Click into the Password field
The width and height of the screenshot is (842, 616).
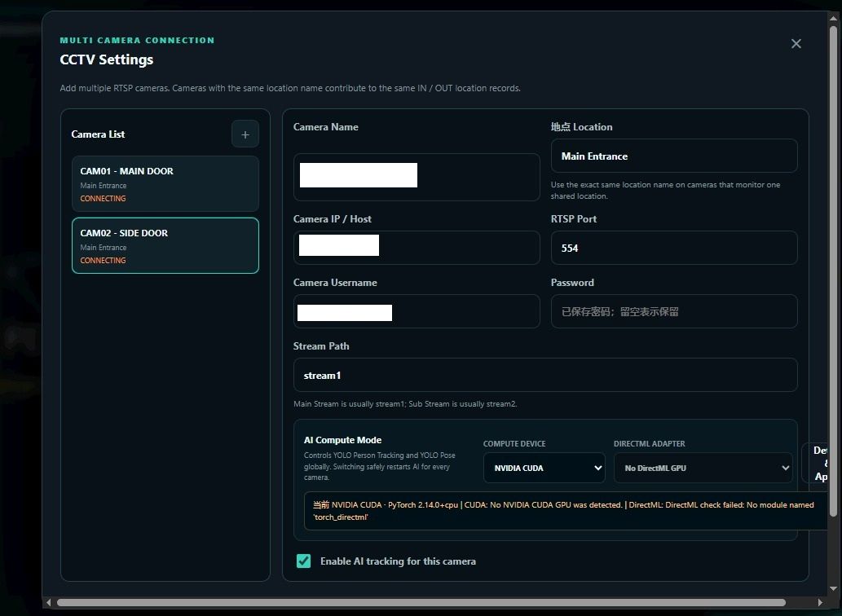674,311
